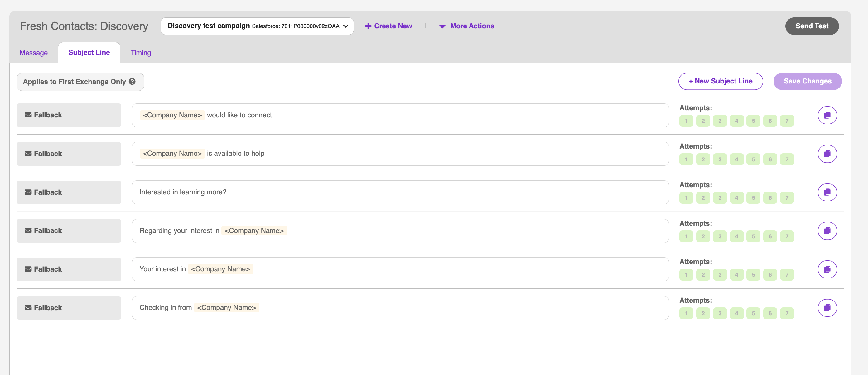The image size is (868, 375).
Task: Toggle attempt 3 for 'Regarding your interest in'
Action: tap(720, 236)
